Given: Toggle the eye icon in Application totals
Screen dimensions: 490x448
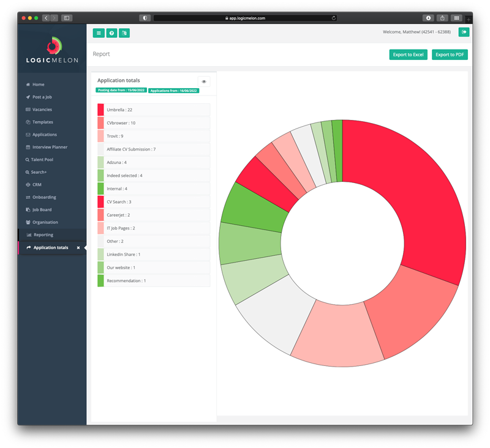Looking at the screenshot, I should (204, 81).
